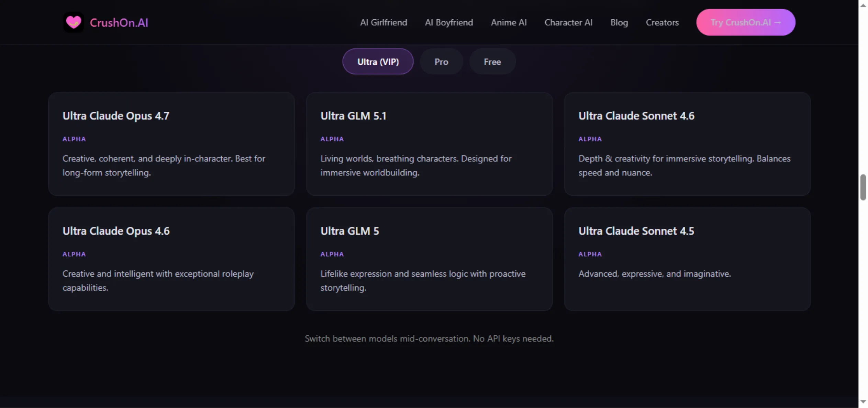This screenshot has height=408, width=868.
Task: Click the scrollbar up arrow
Action: [x=863, y=6]
